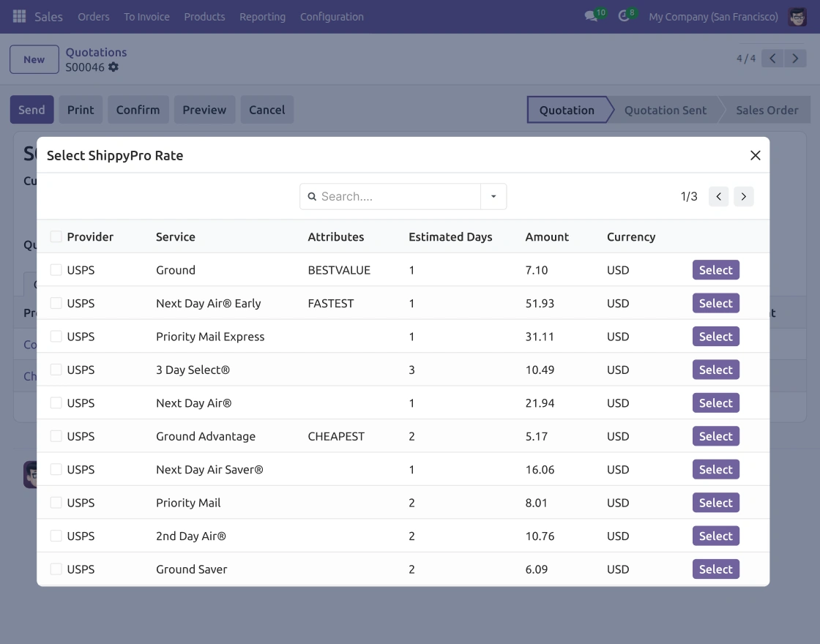Go to previous page of shipping rates
The image size is (820, 644).
point(718,197)
